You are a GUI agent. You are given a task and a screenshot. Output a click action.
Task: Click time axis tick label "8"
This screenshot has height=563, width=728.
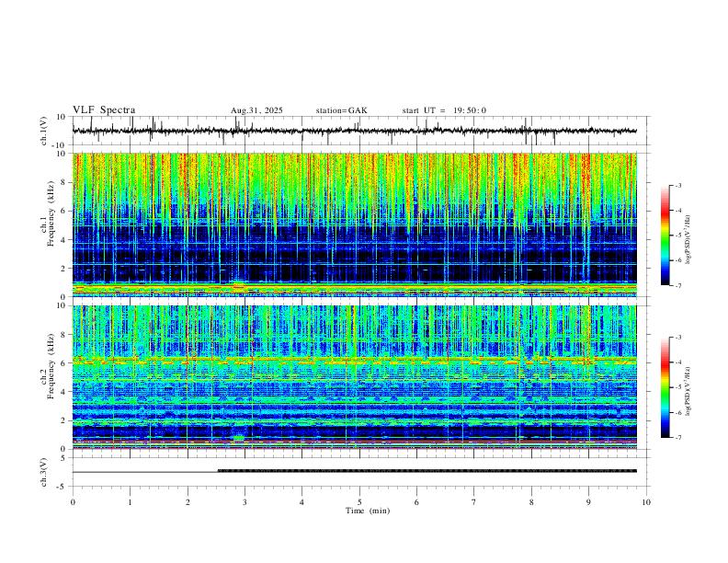531,502
